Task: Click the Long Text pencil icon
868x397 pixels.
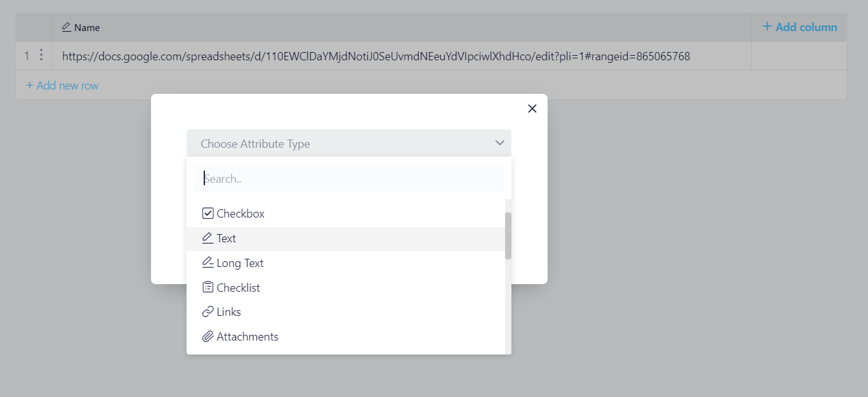Action: [207, 263]
